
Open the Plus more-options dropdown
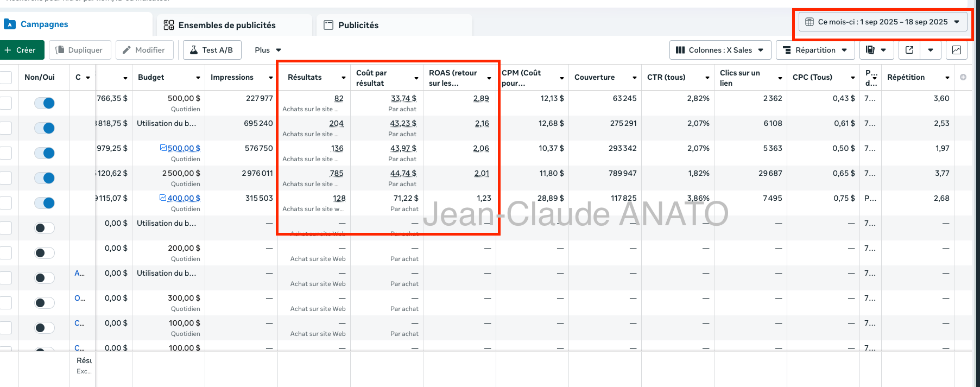pos(268,50)
